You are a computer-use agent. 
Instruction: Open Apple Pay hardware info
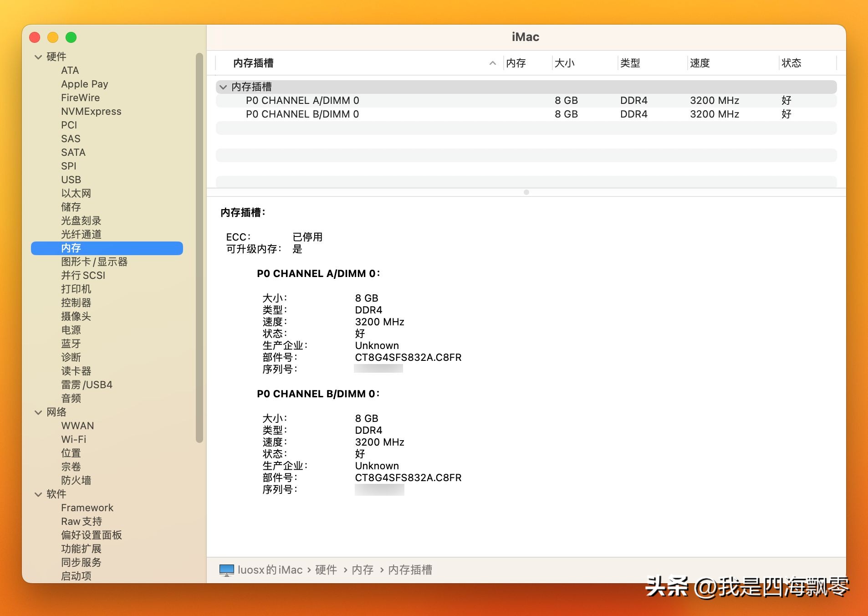tap(84, 84)
